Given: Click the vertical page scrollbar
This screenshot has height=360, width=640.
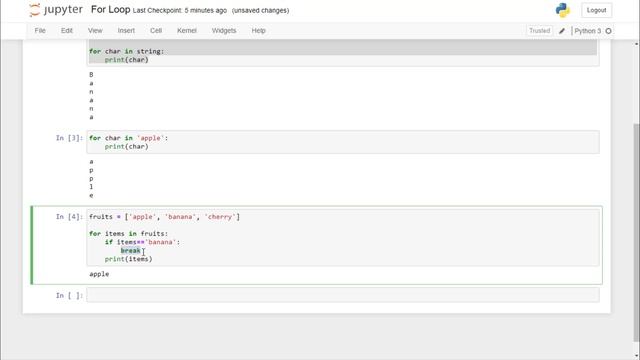Looking at the screenshot, I should tap(636, 232).
